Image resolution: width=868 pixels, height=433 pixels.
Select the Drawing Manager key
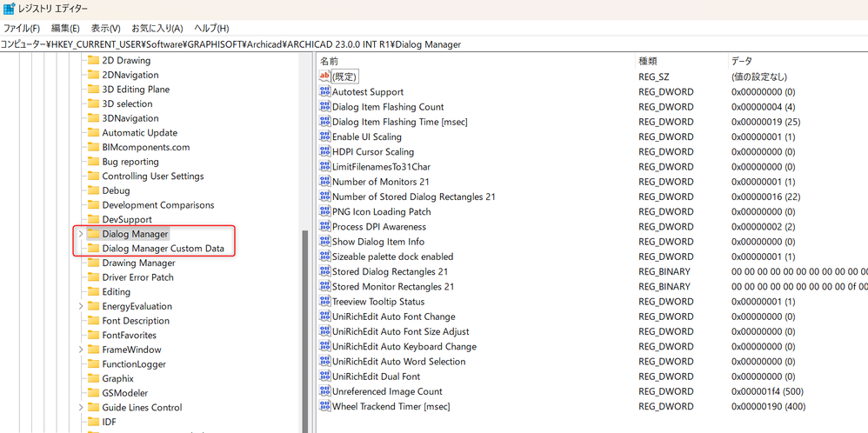(x=138, y=263)
